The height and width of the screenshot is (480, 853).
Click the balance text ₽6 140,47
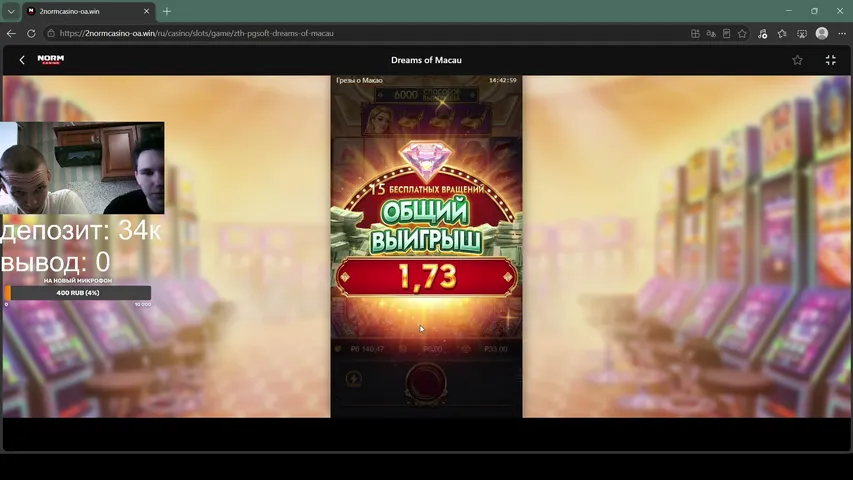tap(367, 349)
